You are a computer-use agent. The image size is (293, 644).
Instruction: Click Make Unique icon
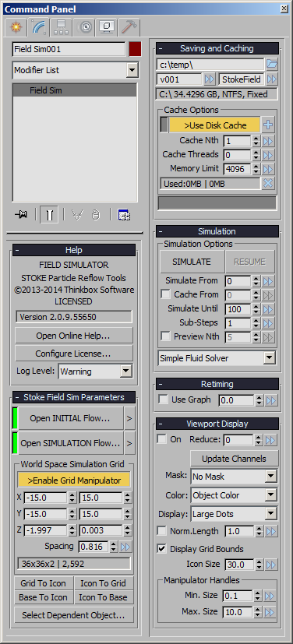(77, 215)
